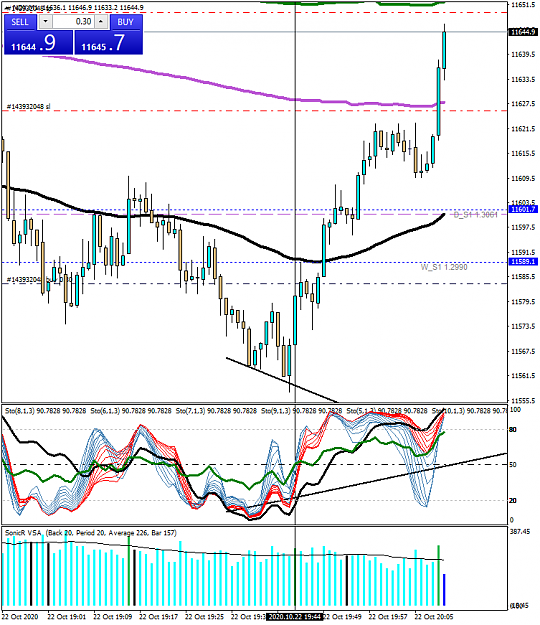Click the 22 Oct 19:17 time axis label

click(x=159, y=617)
